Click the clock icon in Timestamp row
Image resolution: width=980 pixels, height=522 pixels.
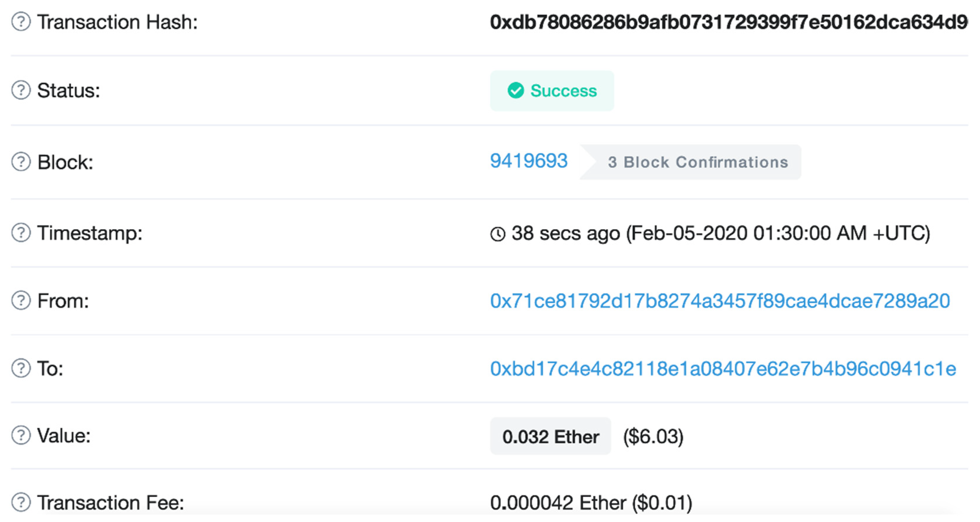(x=497, y=234)
